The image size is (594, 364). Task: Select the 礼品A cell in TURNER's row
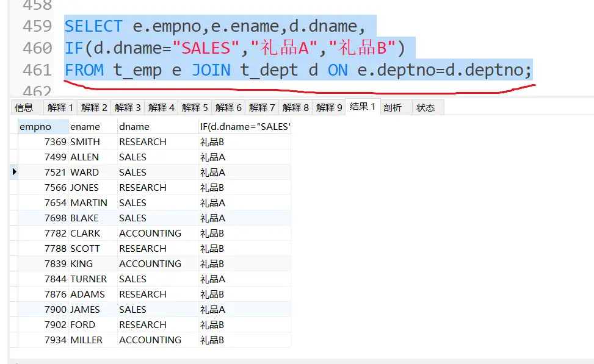(x=213, y=279)
